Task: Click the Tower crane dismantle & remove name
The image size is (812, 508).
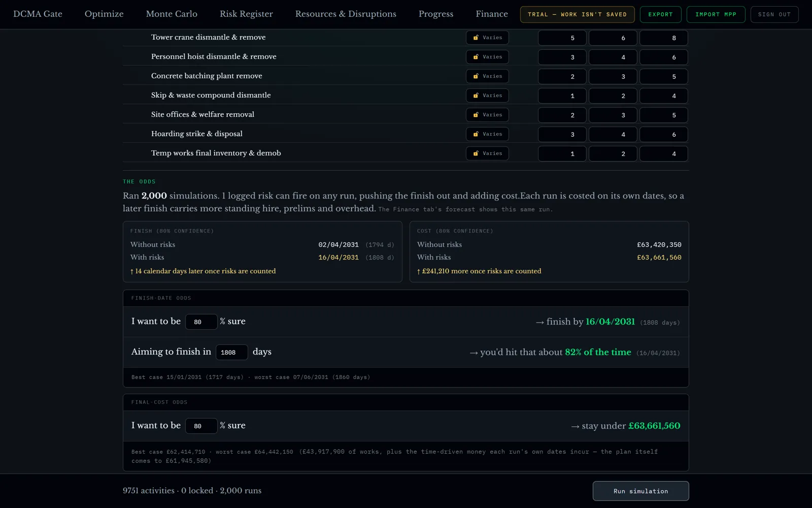Action: 208,37
